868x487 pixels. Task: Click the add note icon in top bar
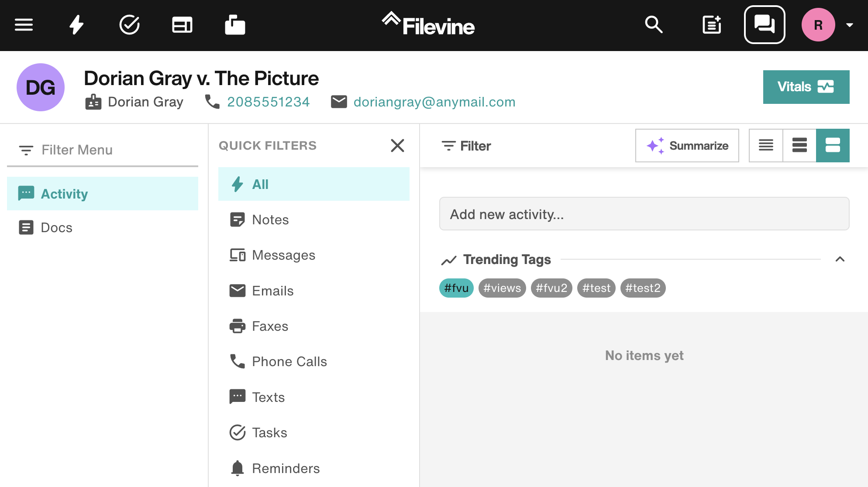712,25
